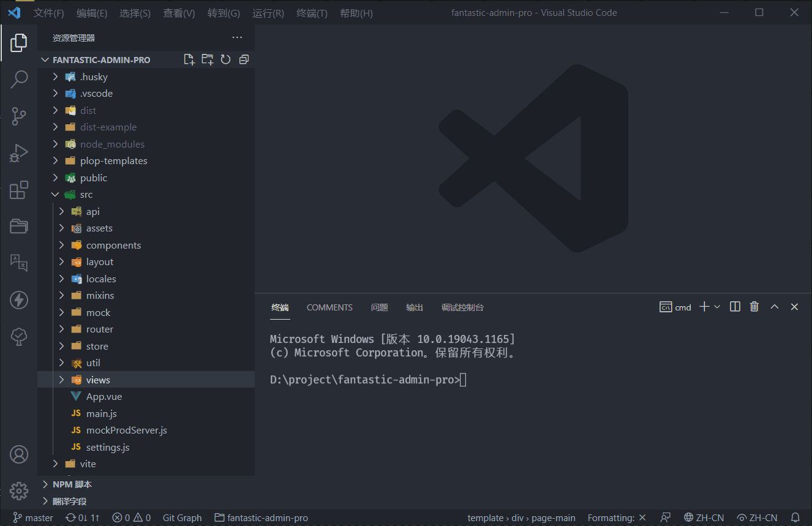The width and height of the screenshot is (812, 526).
Task: Switch to the 问题 panel tab
Action: (x=379, y=307)
